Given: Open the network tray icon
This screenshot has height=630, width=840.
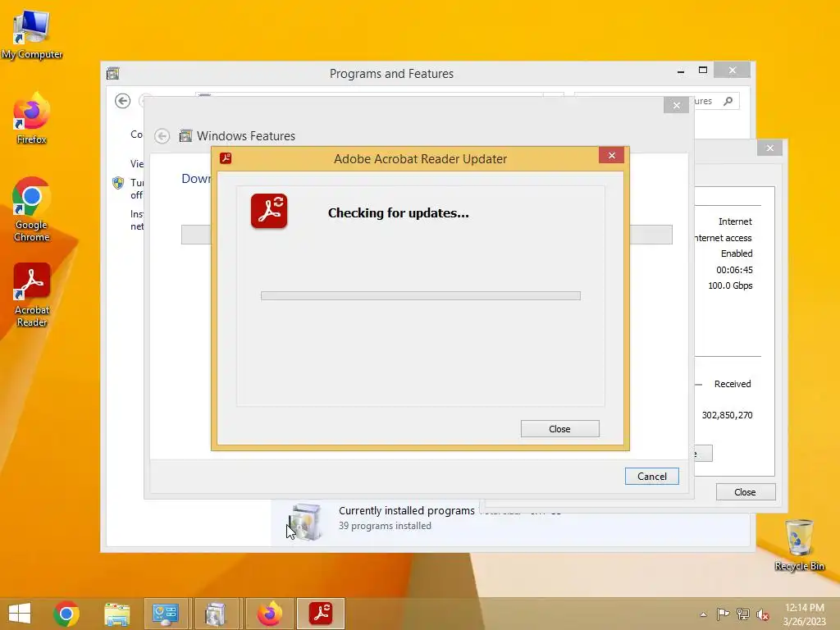Looking at the screenshot, I should 742,614.
